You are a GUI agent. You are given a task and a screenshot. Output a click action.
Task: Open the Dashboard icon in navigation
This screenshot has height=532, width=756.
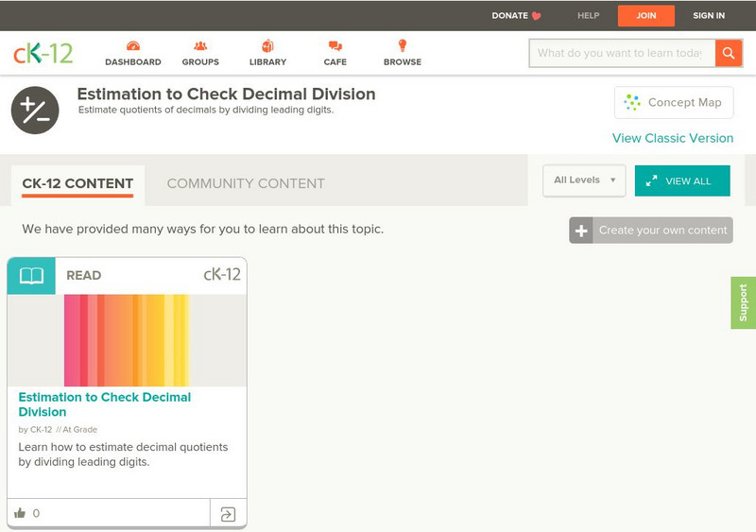[133, 46]
